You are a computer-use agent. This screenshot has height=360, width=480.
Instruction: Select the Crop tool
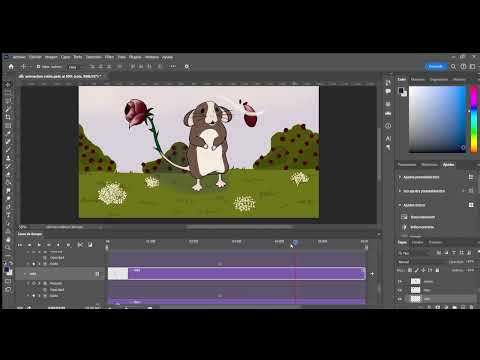8,117
